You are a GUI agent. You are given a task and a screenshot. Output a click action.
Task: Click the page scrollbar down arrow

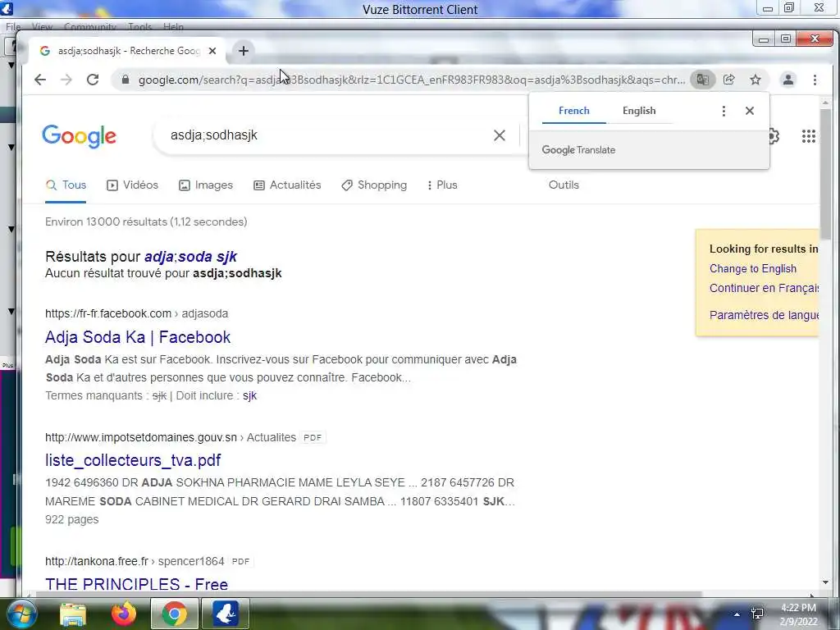pyautogui.click(x=825, y=582)
